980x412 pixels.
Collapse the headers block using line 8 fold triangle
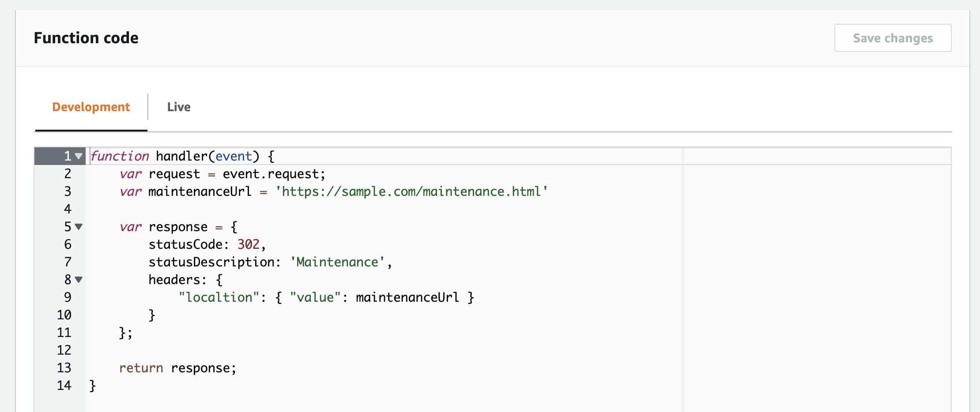tap(78, 280)
